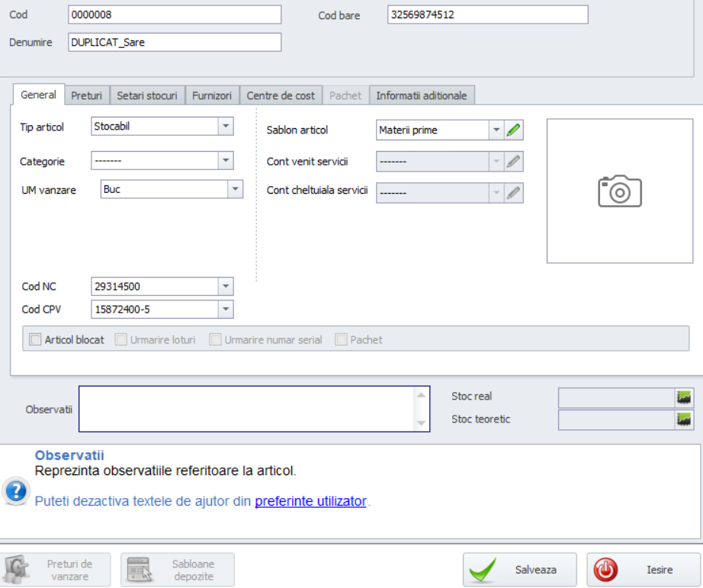Open the Sablon articol dropdown arrow

click(496, 130)
